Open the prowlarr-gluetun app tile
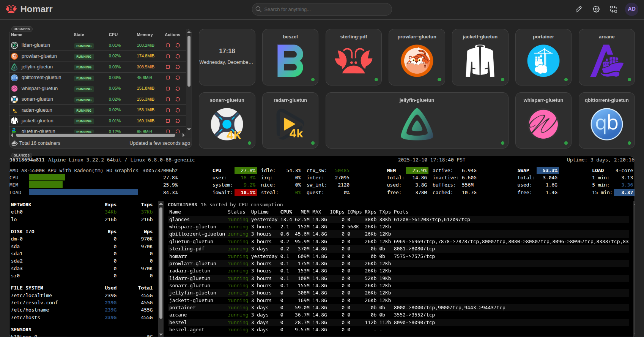Image resolution: width=644 pixels, height=337 pixels. coord(417,57)
